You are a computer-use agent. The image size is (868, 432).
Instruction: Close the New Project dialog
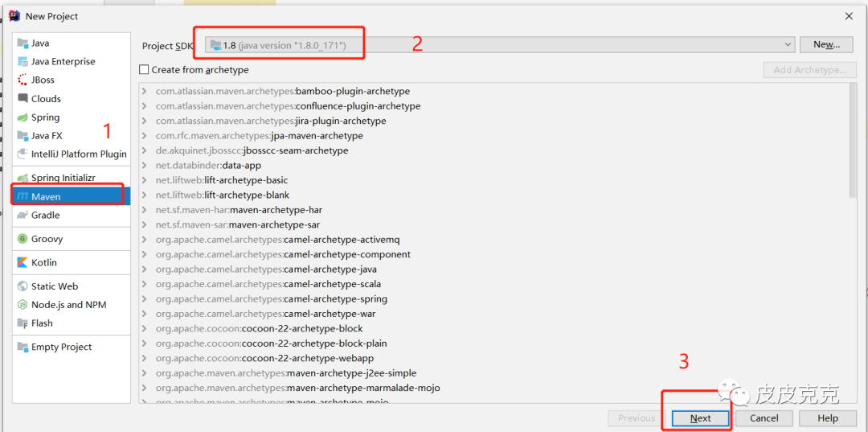point(849,16)
